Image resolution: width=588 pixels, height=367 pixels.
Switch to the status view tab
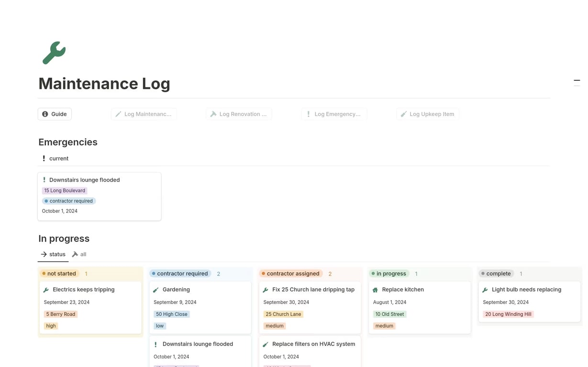(x=53, y=255)
